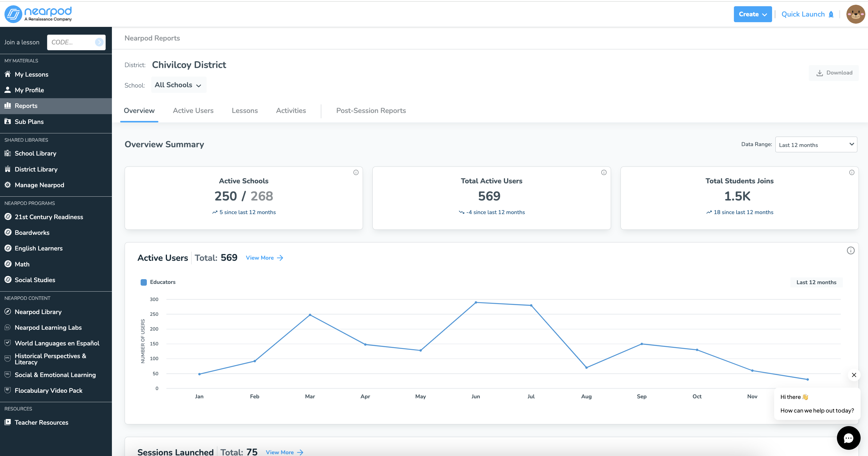Click the Quick Launch link

point(807,14)
